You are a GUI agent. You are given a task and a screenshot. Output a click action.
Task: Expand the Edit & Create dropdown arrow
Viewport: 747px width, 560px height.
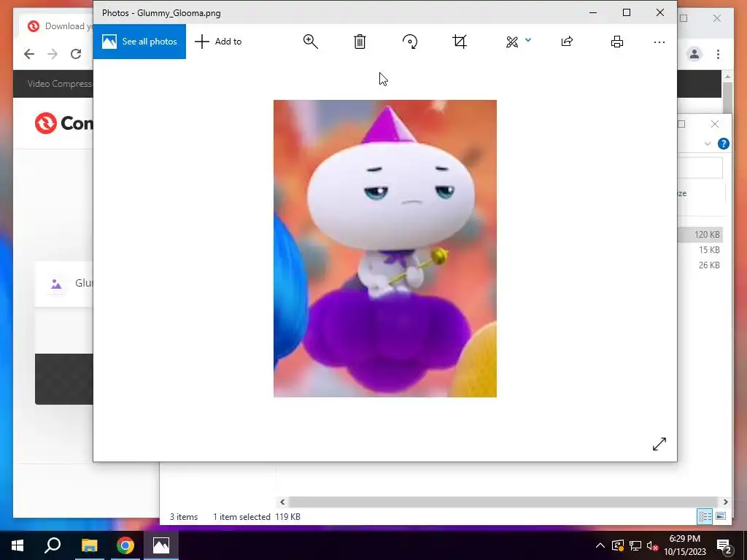pyautogui.click(x=528, y=40)
